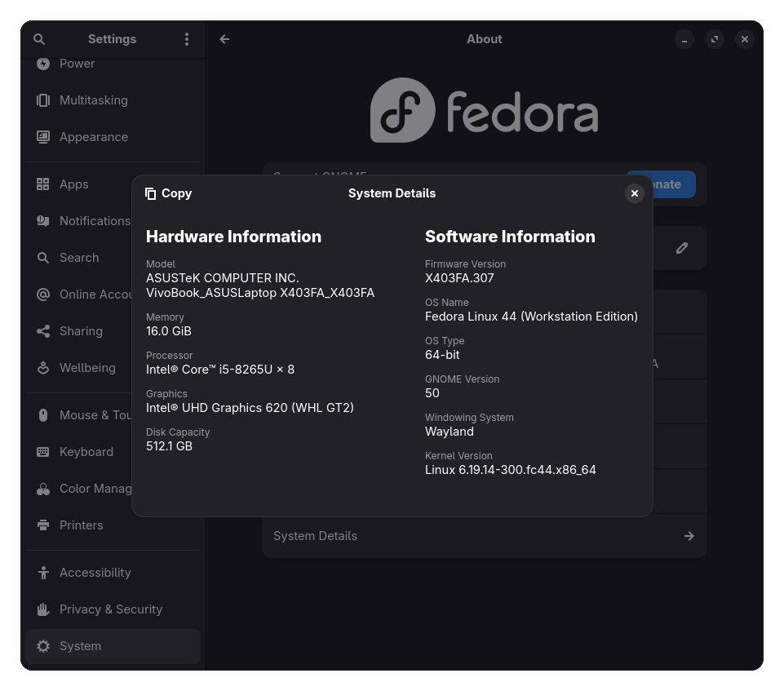Select the Sharing icon in sidebar
Image resolution: width=784 pixels, height=691 pixels.
click(x=43, y=331)
